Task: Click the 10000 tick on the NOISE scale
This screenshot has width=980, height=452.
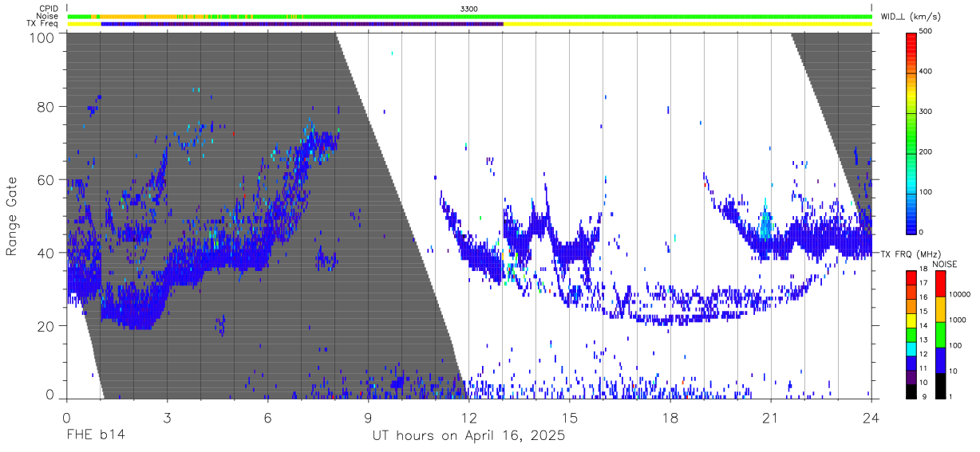Action: click(961, 295)
